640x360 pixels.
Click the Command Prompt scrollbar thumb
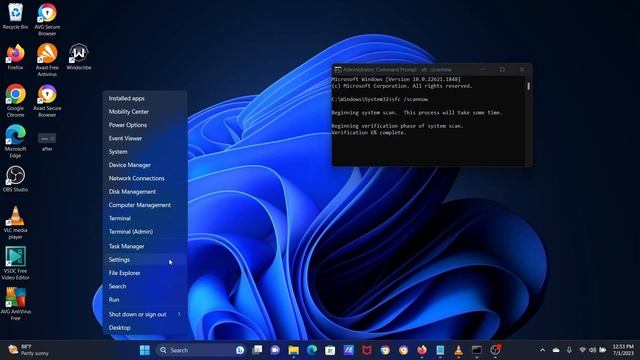pyautogui.click(x=529, y=86)
